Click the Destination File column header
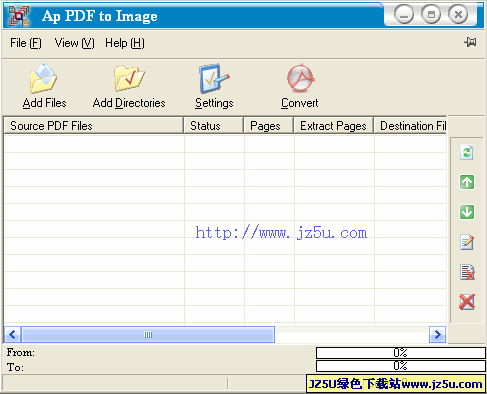The image size is (487, 394). tap(410, 126)
